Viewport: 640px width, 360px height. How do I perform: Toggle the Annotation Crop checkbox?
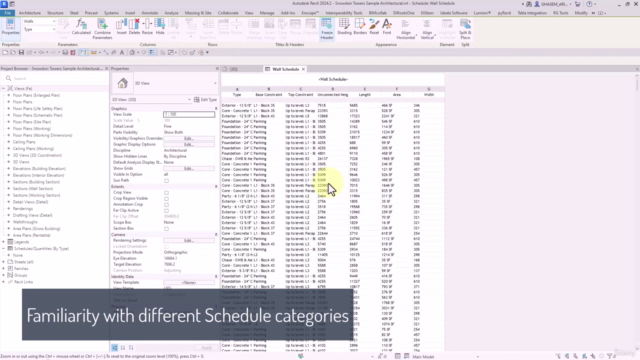tap(166, 204)
